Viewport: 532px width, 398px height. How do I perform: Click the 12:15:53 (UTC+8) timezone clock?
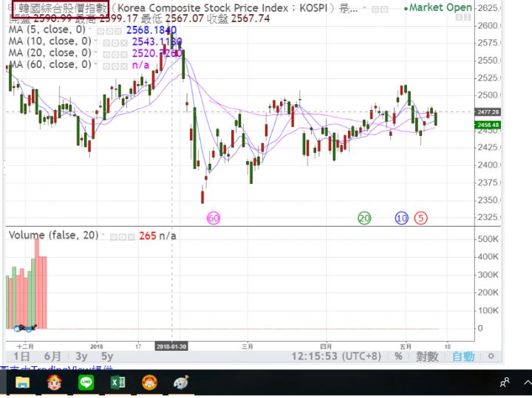pyautogui.click(x=336, y=357)
